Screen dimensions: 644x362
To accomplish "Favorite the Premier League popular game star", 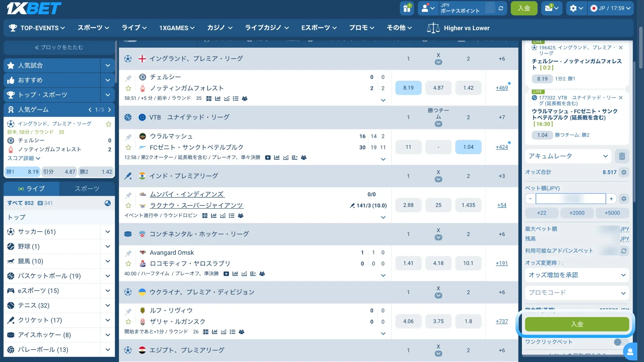I will tap(108, 124).
